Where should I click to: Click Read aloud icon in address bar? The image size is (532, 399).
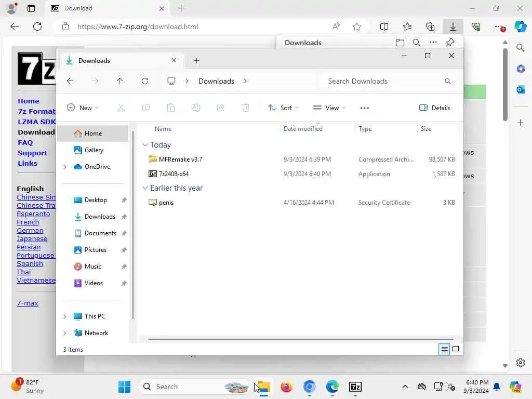336,26
